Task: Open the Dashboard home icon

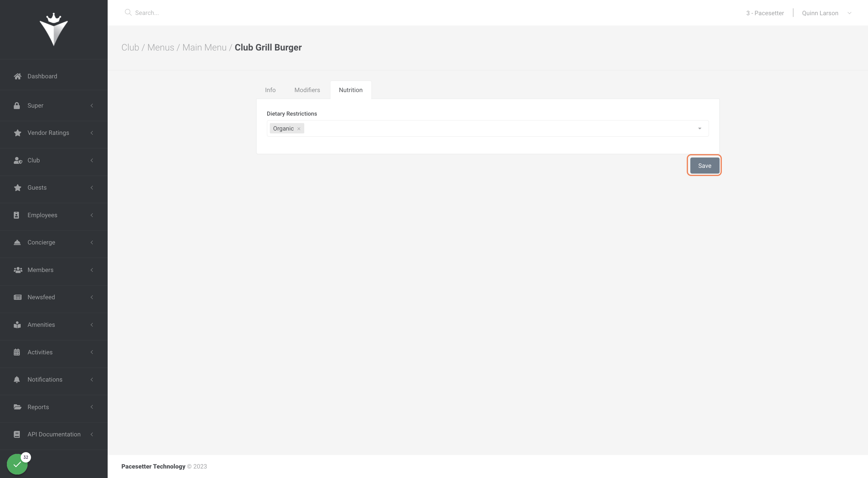Action: coord(18,76)
